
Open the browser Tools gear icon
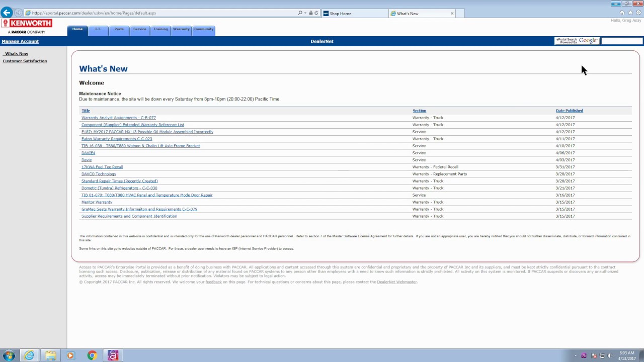point(638,13)
